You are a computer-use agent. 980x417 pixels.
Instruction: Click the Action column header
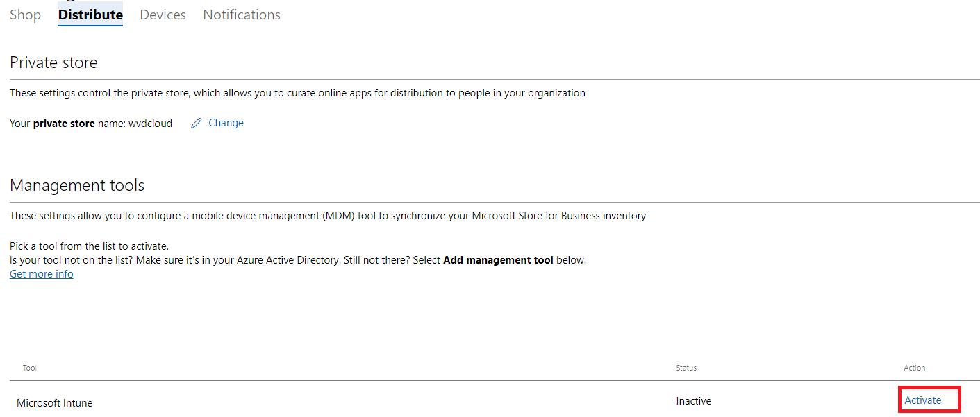pos(915,368)
